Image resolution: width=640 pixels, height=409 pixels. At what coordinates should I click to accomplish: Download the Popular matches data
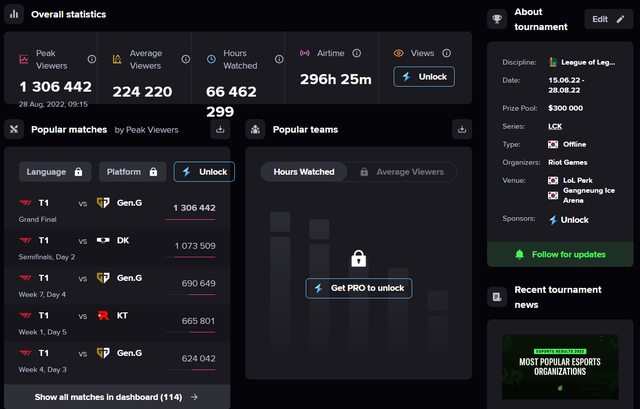(220, 129)
